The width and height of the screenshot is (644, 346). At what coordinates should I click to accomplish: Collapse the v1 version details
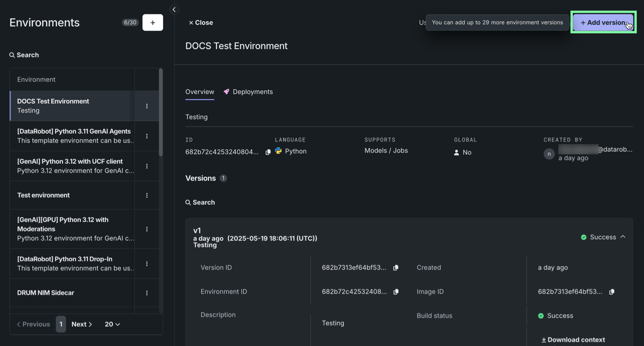point(623,237)
